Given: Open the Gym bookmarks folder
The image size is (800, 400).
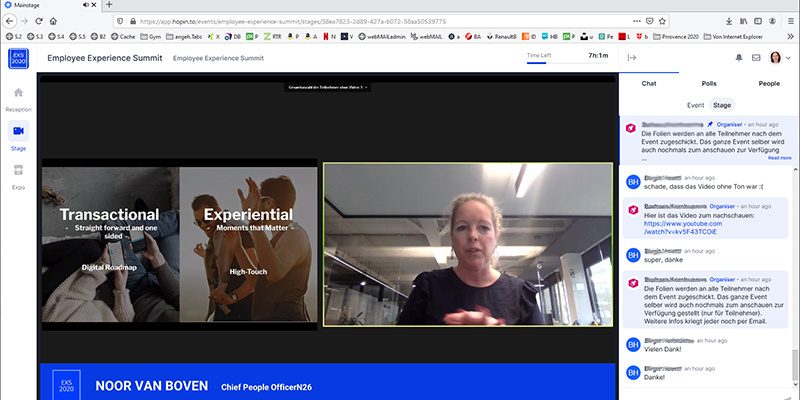Looking at the screenshot, I should pos(151,37).
